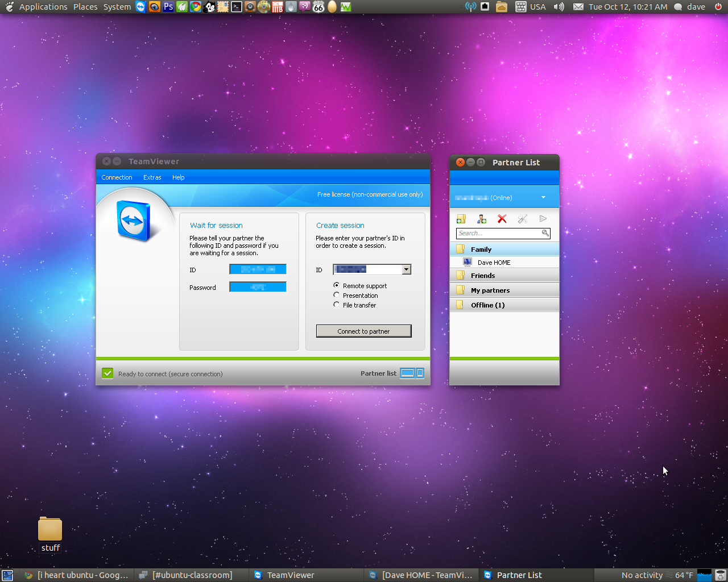
Task: Click the Felix cat launcher icon
Action: (x=209, y=7)
